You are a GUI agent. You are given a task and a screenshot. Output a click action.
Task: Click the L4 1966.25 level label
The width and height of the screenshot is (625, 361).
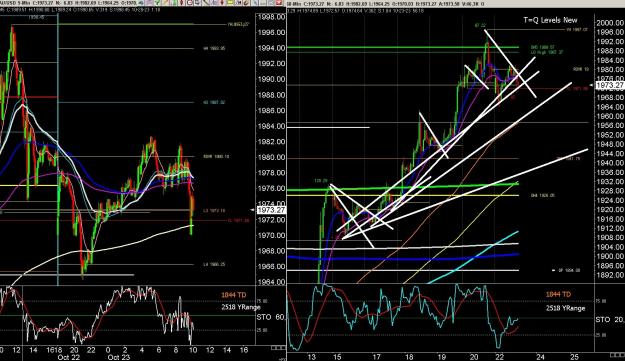(214, 264)
